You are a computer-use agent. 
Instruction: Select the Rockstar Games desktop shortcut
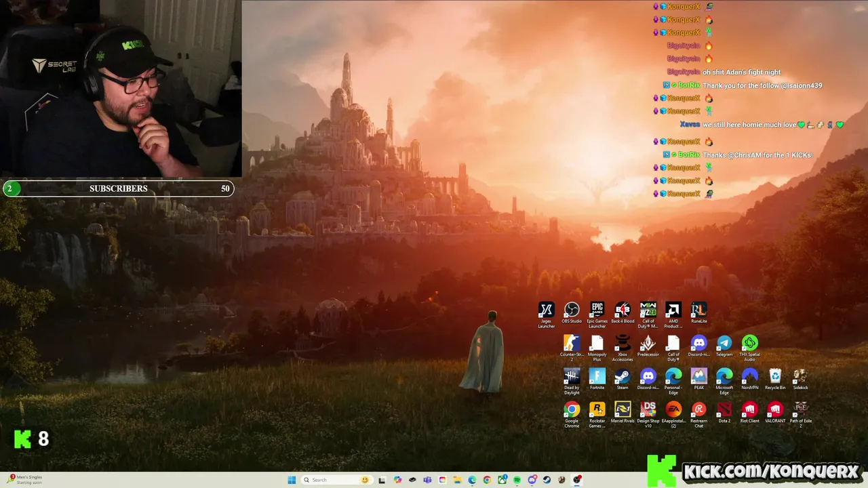pos(597,415)
